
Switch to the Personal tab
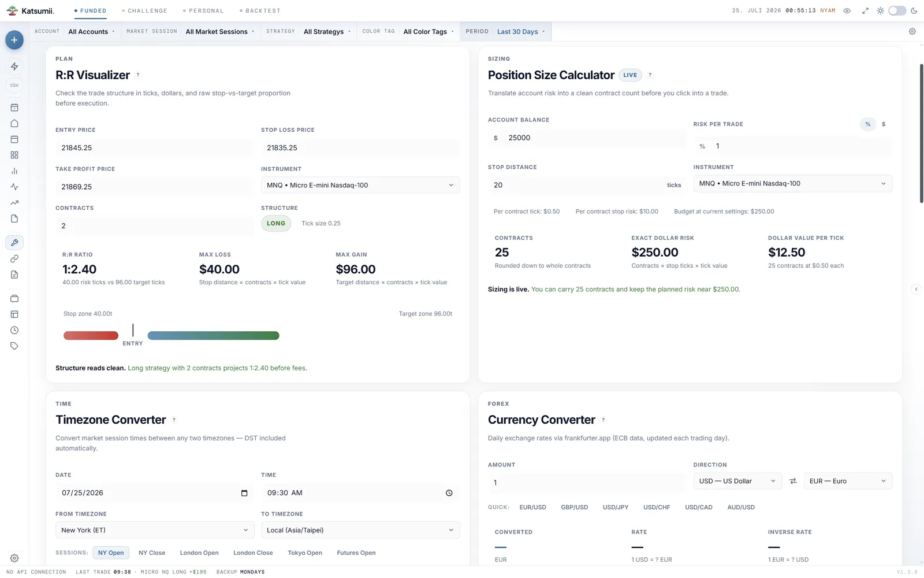tap(203, 10)
